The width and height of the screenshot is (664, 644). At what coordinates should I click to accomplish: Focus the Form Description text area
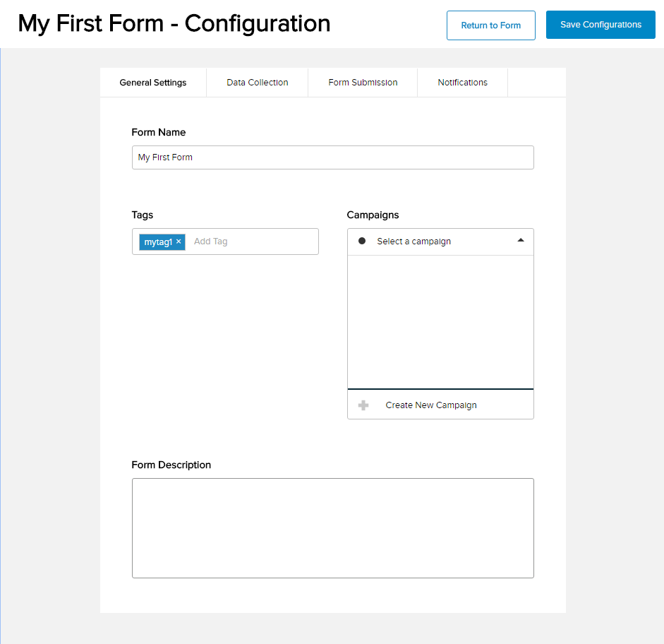tap(333, 528)
